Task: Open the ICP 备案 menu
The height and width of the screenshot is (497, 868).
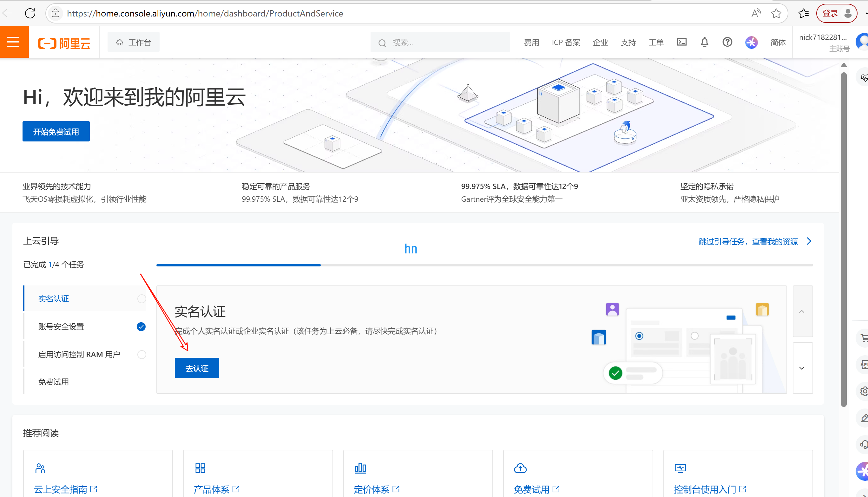Action: click(x=566, y=42)
